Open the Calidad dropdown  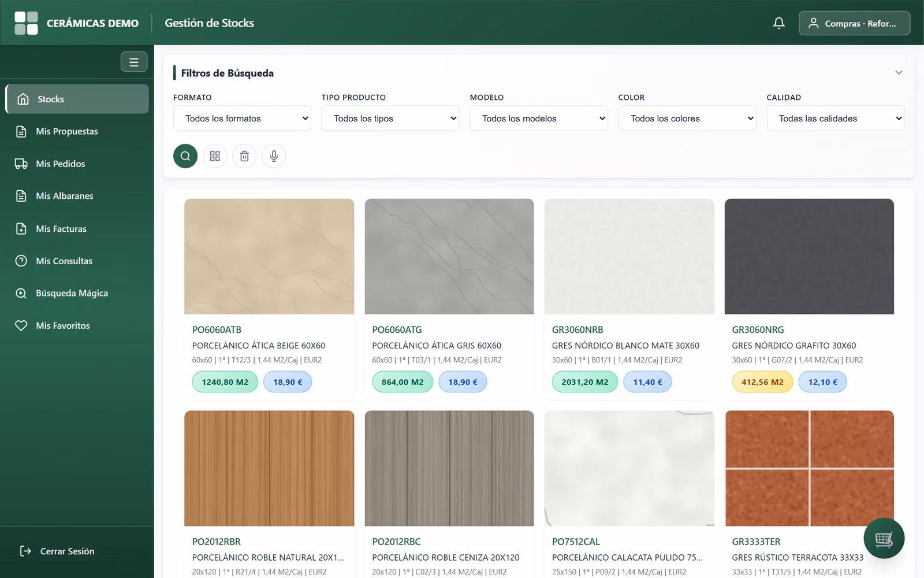(836, 118)
